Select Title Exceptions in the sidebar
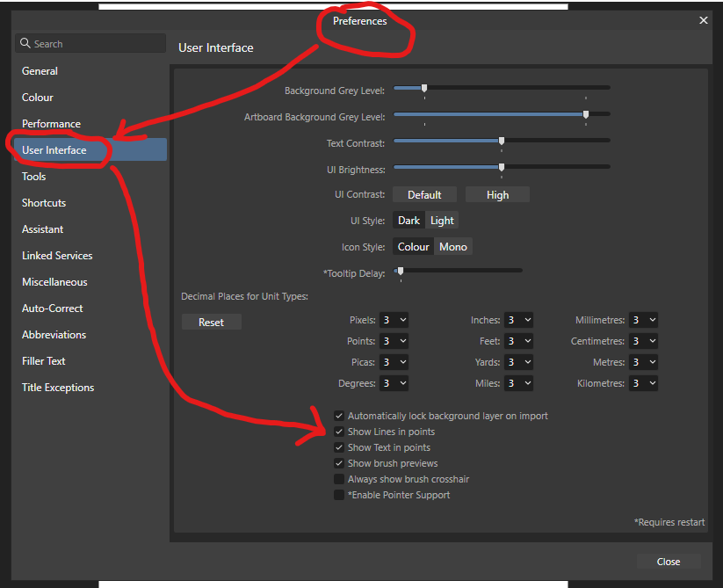The image size is (723, 588). pyautogui.click(x=57, y=387)
